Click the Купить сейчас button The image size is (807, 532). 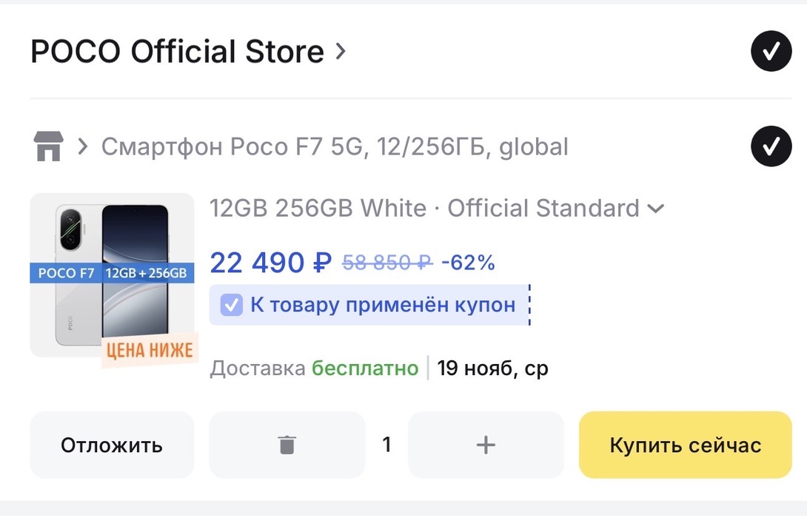(685, 445)
